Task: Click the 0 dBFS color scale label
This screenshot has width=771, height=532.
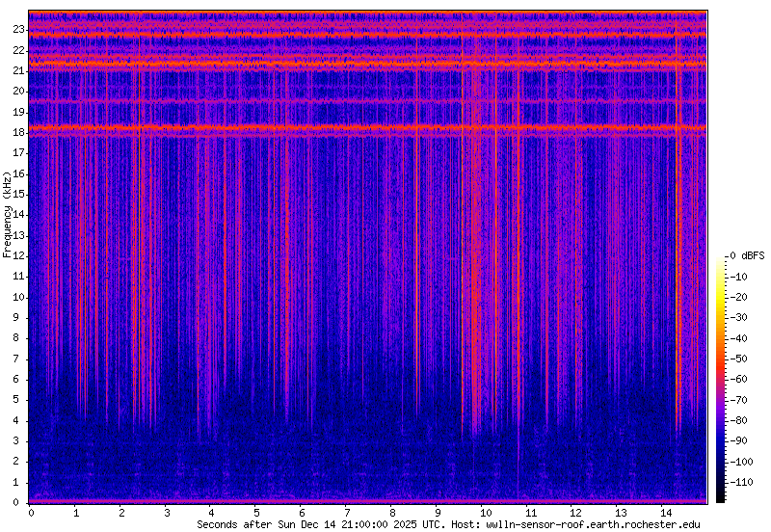Action: [x=746, y=255]
